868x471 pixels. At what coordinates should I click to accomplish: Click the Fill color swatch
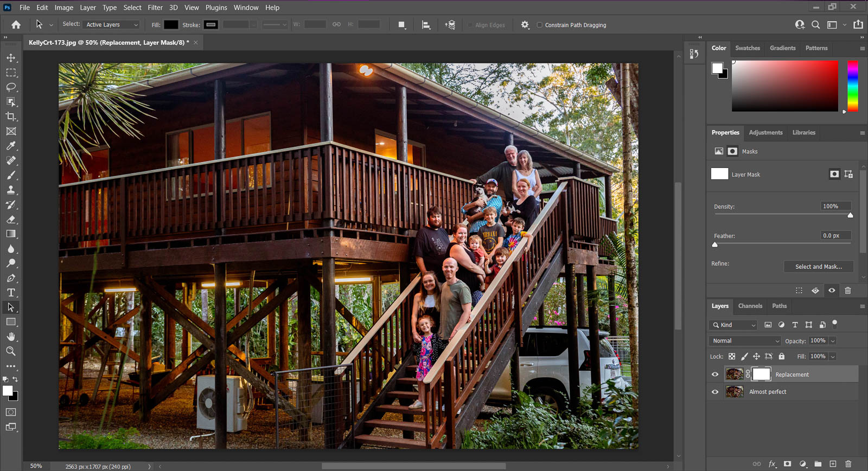[x=171, y=25]
